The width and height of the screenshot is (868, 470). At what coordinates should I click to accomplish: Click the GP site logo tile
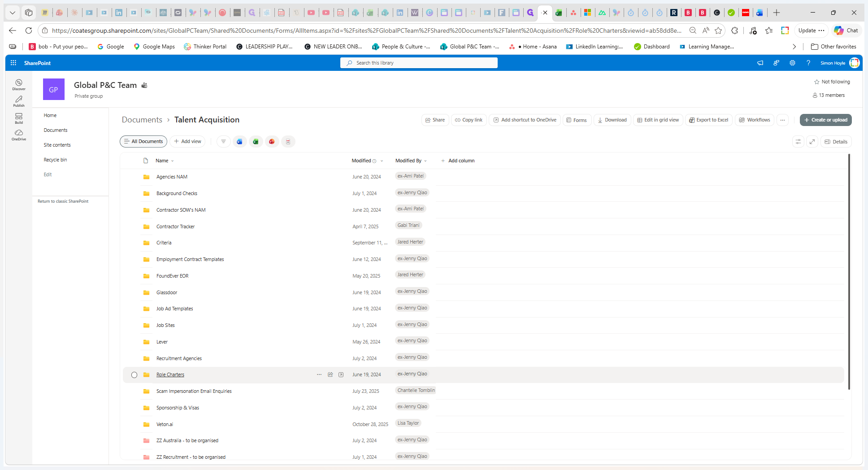pyautogui.click(x=54, y=89)
